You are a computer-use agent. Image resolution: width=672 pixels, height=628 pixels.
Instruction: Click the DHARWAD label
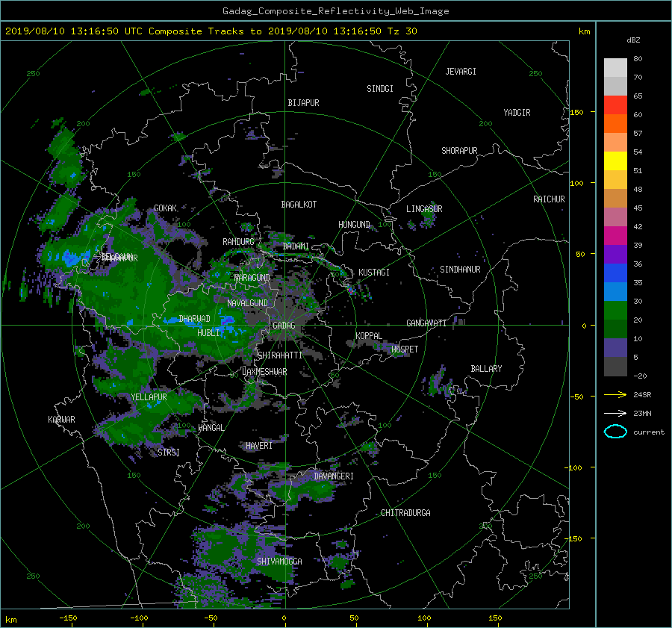pyautogui.click(x=194, y=319)
